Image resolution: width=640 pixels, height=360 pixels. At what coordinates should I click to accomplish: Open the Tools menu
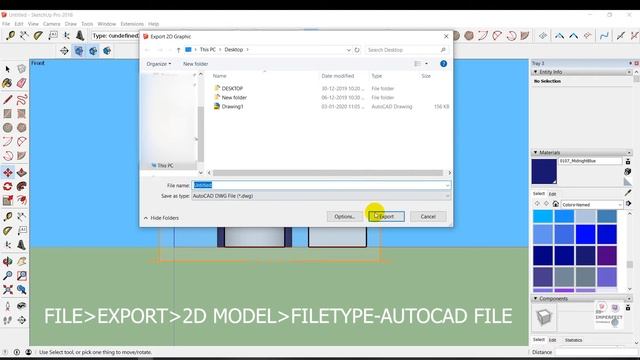click(x=87, y=24)
